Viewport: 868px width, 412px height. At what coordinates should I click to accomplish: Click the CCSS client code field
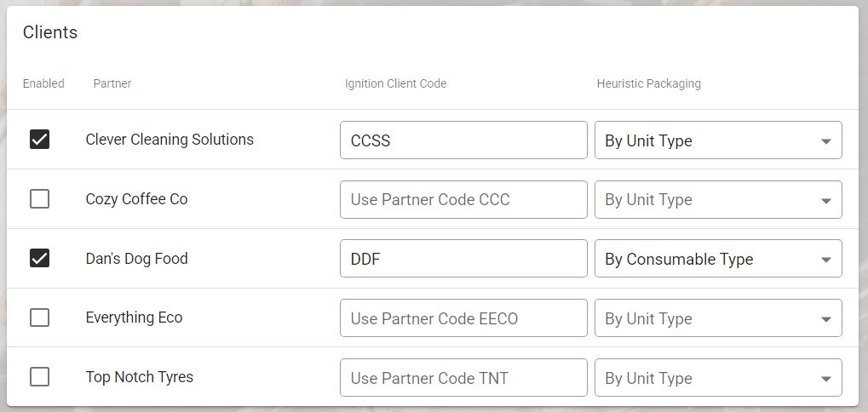click(x=463, y=140)
